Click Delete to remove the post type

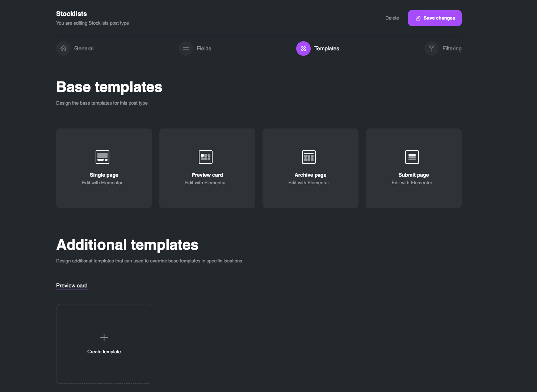tap(392, 18)
